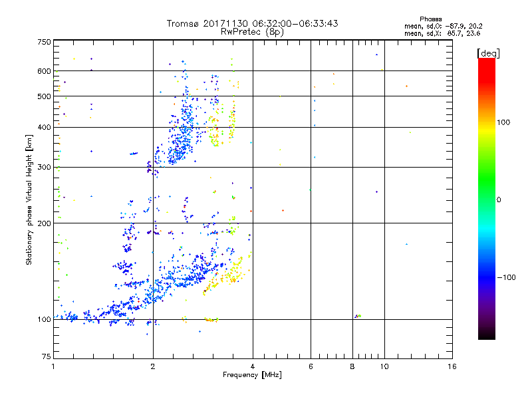532x399 pixels.
Task: Click the x-axis '10' tick label
Action: 384,366
